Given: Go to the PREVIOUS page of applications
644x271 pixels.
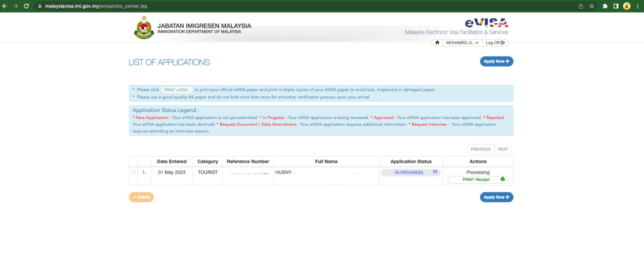Looking at the screenshot, I should [480, 149].
